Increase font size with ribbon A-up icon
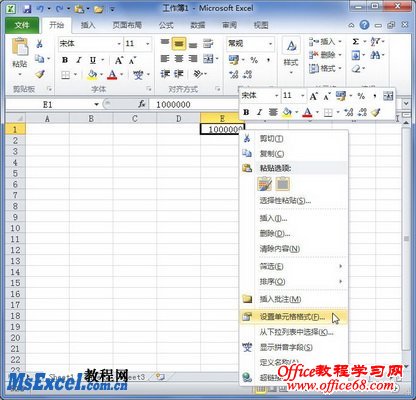The image size is (416, 400). point(119,60)
